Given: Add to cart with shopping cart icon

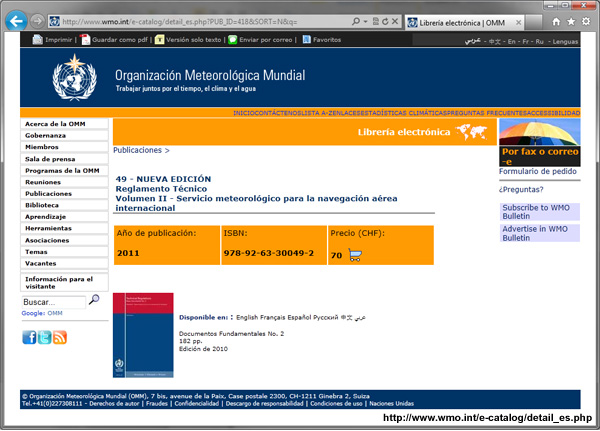Looking at the screenshot, I should [x=355, y=255].
